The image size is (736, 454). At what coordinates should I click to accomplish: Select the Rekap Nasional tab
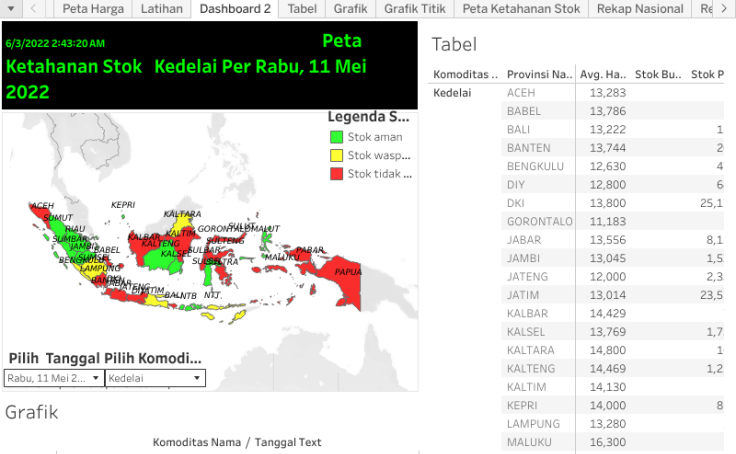coord(640,9)
